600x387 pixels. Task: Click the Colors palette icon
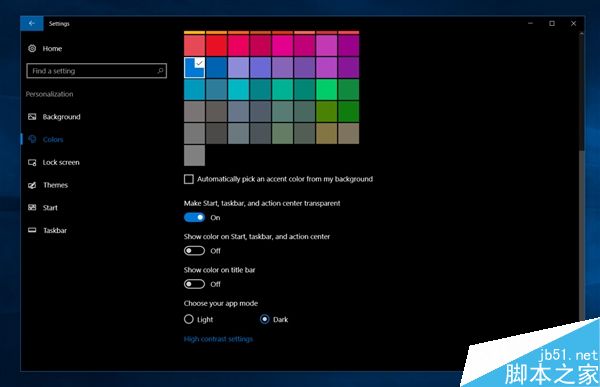(32, 139)
